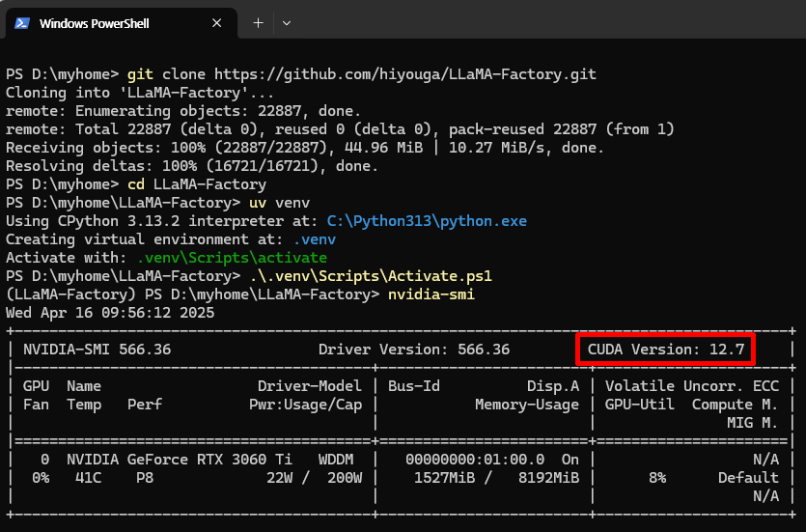Click the 'Resolving deltas: 100%' line
The image size is (806, 532).
pyautogui.click(x=192, y=166)
